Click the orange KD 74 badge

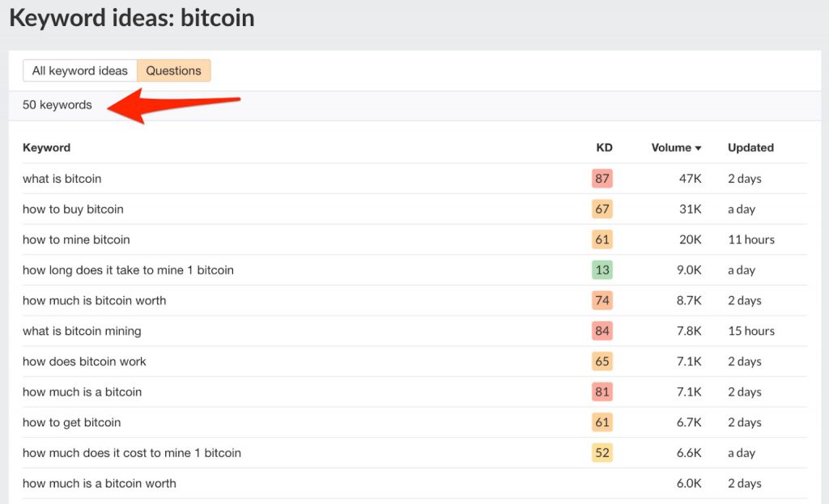(602, 301)
